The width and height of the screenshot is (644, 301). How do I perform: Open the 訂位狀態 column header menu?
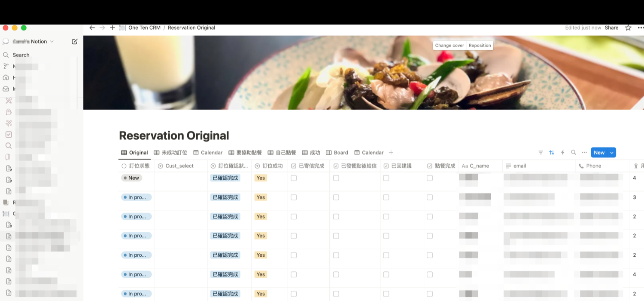click(x=136, y=166)
